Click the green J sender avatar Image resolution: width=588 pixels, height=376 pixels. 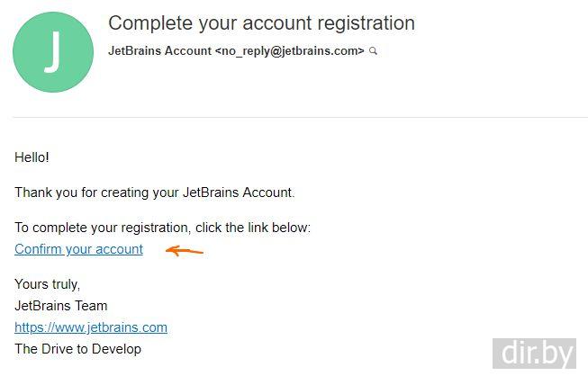tap(53, 52)
